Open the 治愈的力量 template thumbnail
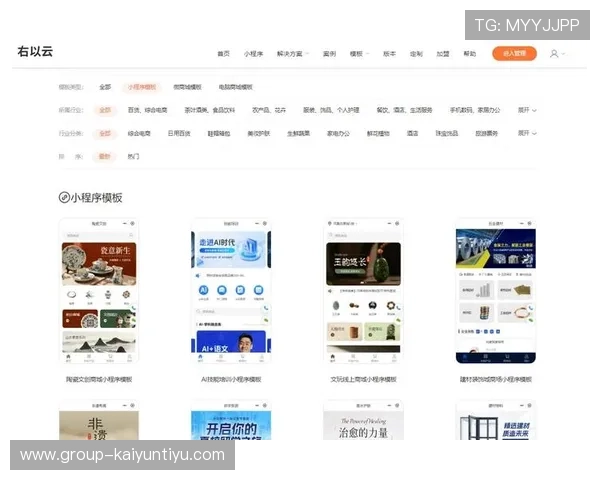This screenshot has height=480, width=600. (x=363, y=420)
